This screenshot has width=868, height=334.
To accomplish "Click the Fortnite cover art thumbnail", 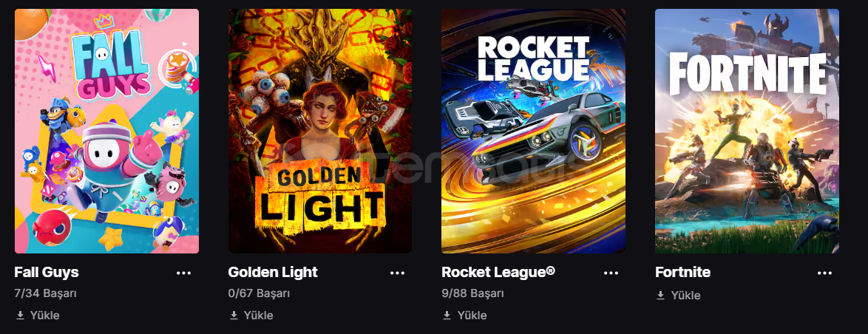I will 747,131.
